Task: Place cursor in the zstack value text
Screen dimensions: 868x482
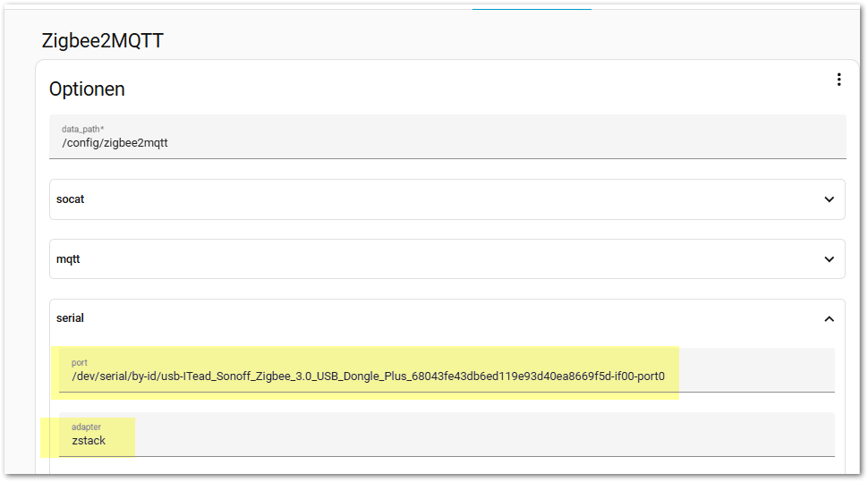Action: (89, 441)
